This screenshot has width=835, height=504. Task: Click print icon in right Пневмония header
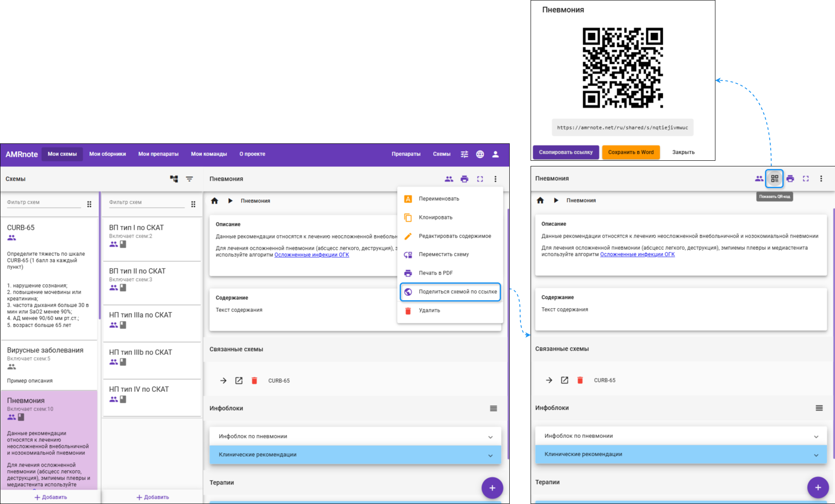tap(790, 178)
